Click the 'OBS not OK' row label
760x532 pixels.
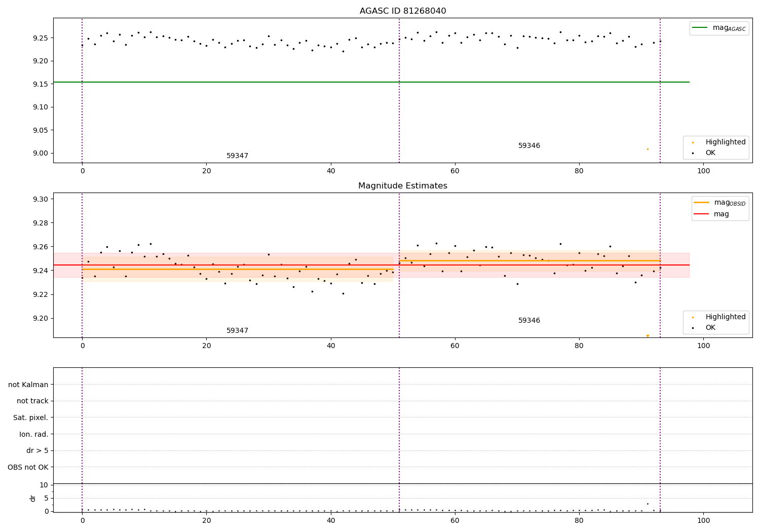[28, 467]
